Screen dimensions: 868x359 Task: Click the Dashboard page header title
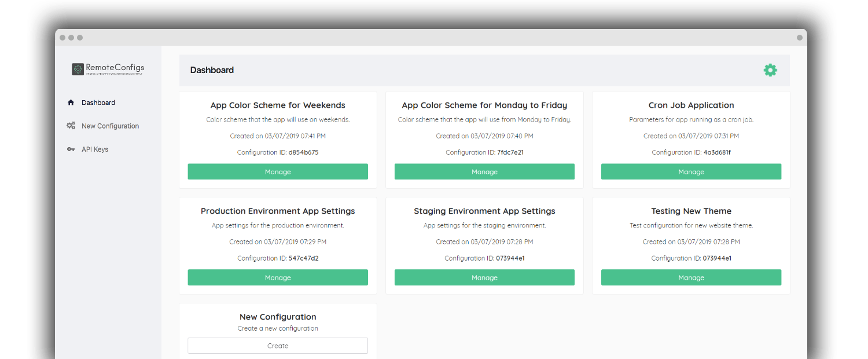212,70
